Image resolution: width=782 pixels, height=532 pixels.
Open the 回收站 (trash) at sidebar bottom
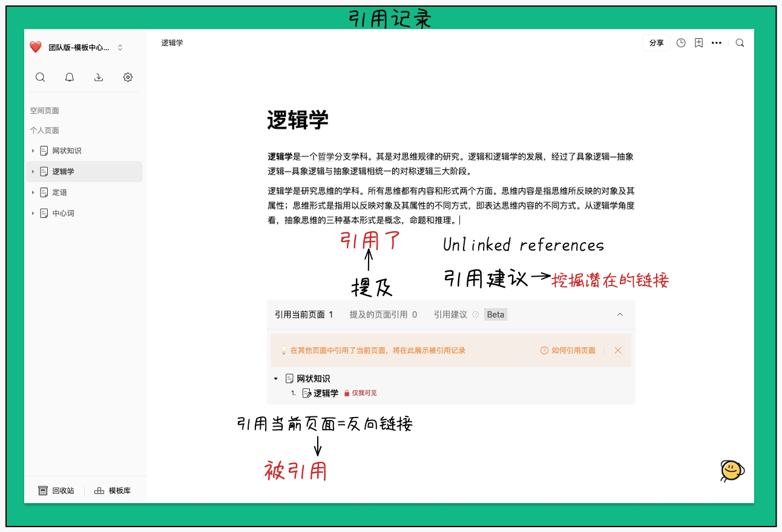coord(56,490)
